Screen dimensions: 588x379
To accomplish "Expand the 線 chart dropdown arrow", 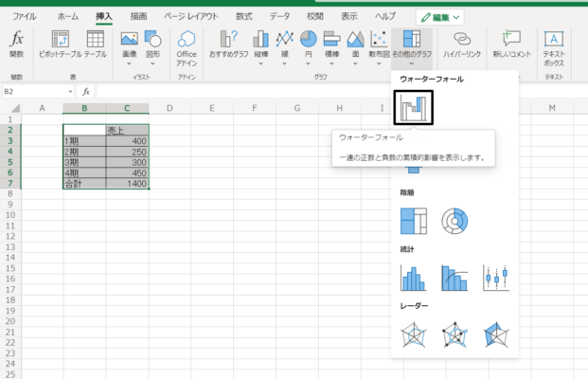I will pyautogui.click(x=285, y=63).
